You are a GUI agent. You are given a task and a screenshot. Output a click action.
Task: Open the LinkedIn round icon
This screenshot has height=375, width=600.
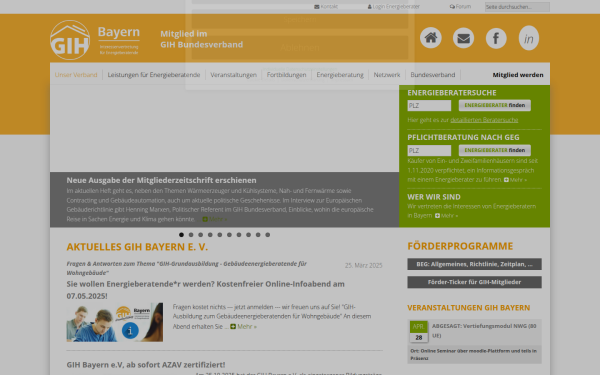pos(529,38)
